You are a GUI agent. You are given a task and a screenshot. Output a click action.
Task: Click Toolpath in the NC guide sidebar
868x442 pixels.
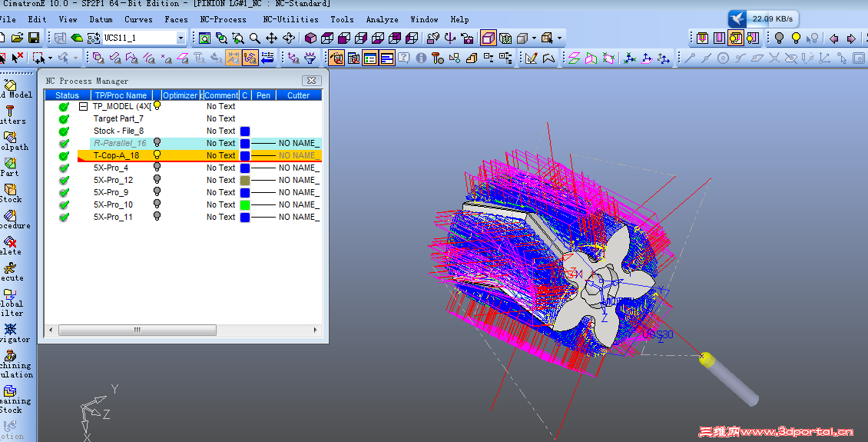(x=14, y=141)
